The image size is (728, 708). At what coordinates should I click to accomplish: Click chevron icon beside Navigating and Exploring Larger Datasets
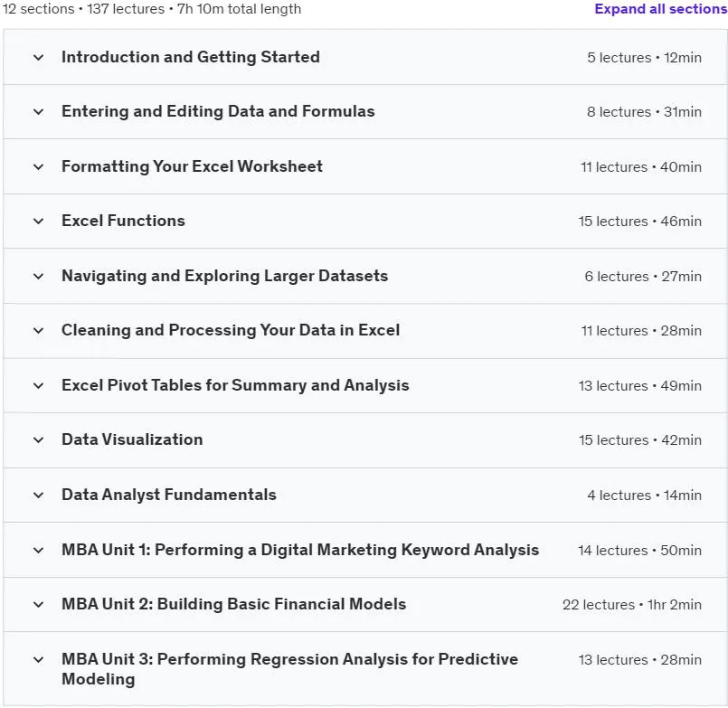(39, 276)
